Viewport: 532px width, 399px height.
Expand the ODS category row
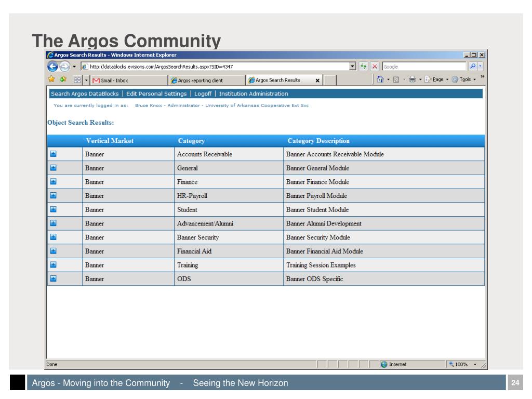coord(54,278)
